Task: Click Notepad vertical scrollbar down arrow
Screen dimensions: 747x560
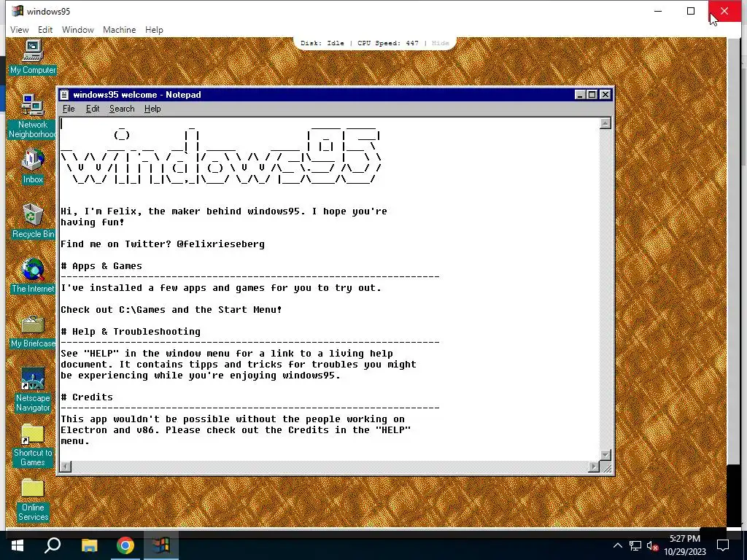Action: coord(605,455)
